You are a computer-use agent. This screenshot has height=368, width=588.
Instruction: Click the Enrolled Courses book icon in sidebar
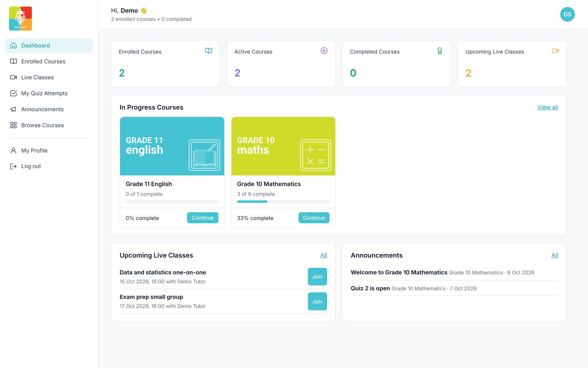point(14,61)
